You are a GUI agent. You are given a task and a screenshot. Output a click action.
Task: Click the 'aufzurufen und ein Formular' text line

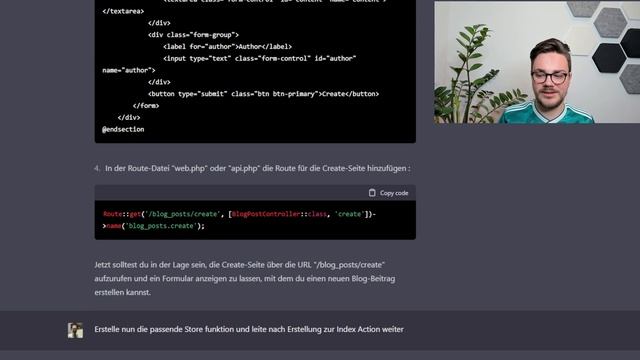(245, 278)
